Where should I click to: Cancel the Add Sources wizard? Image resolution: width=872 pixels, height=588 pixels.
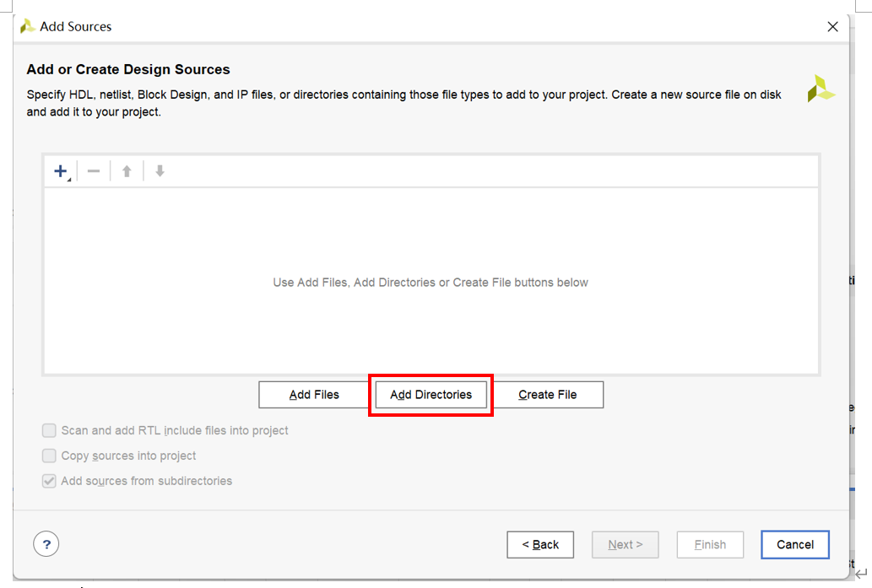point(794,544)
